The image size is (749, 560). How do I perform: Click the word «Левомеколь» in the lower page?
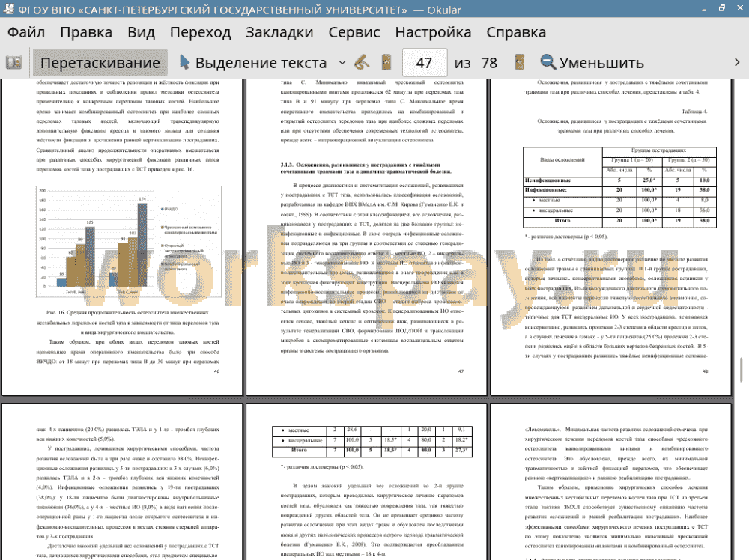pyautogui.click(x=543, y=430)
